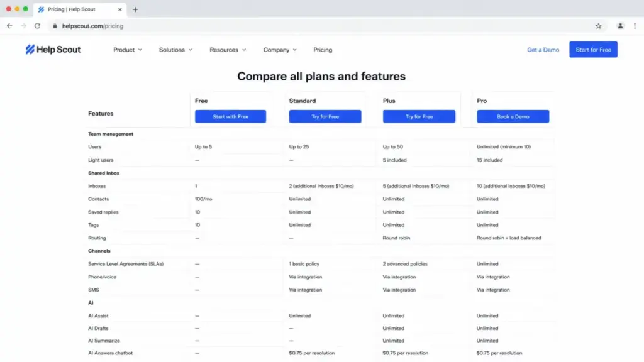Click the '2 advanced policies' SLA cell
The image size is (644, 362).
point(405,264)
